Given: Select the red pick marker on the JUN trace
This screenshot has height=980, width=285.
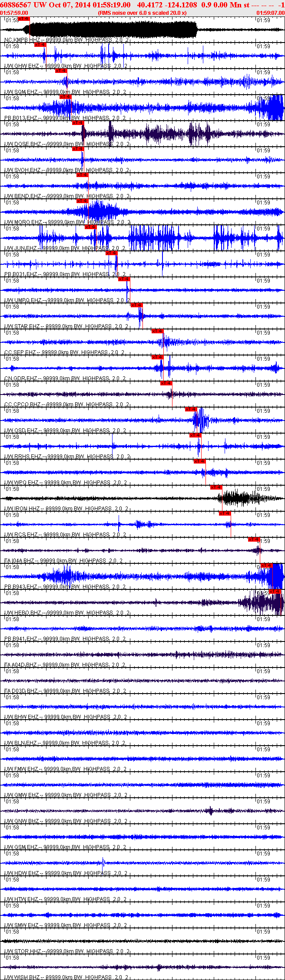Looking at the screenshot, I should (90, 227).
